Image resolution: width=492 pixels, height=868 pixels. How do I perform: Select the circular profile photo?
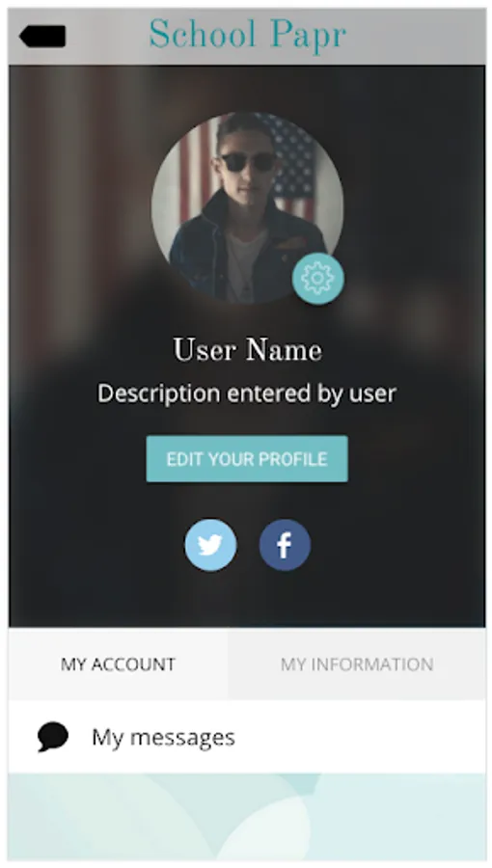247,208
